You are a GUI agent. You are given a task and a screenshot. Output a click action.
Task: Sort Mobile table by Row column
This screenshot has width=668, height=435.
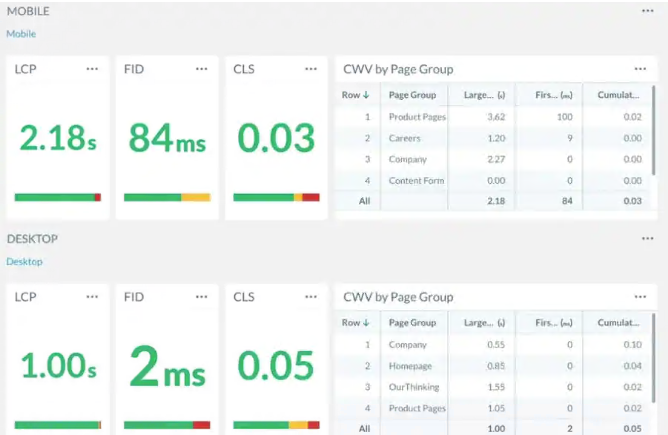click(356, 95)
